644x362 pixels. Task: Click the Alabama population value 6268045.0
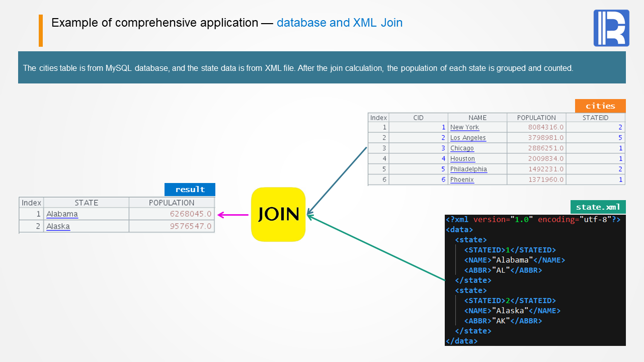pos(191,214)
